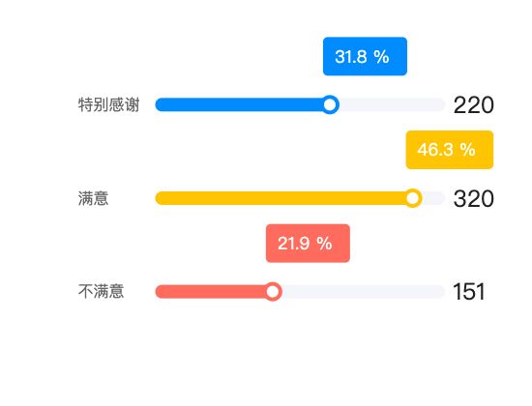Click the 220 count value
The width and height of the screenshot is (532, 406).
[x=474, y=105]
